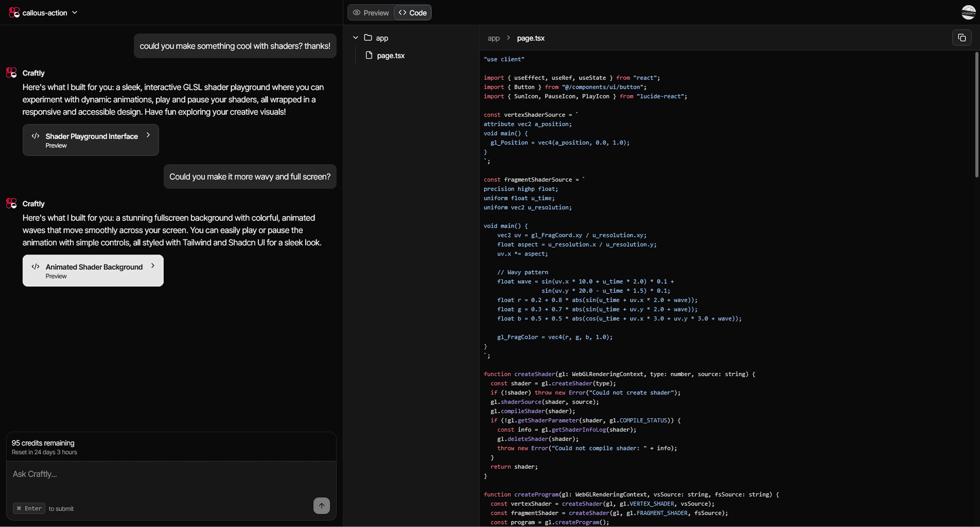Click the Craftly logo next to callous-action
980x527 pixels.
pos(14,12)
